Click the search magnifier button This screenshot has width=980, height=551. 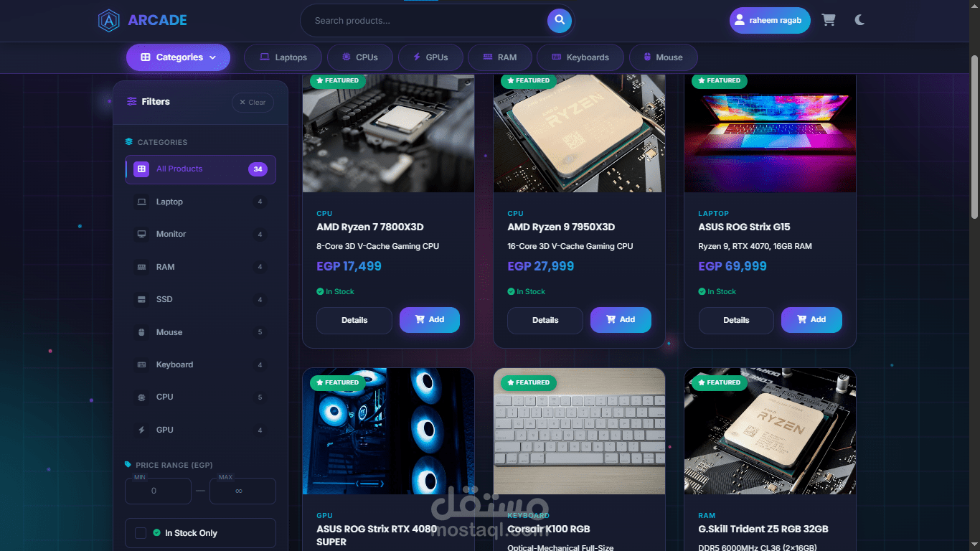(x=560, y=21)
